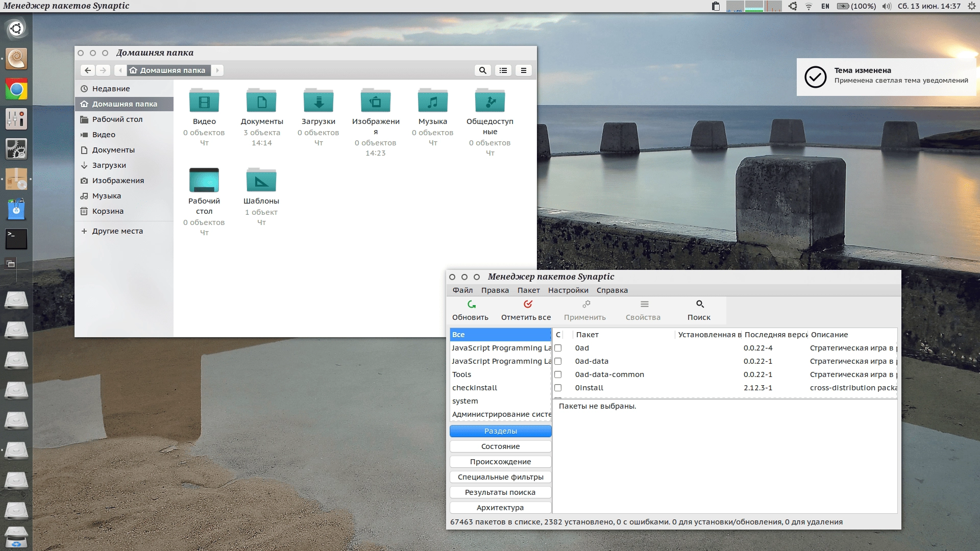Switch file manager to list view icon
This screenshot has height=551, width=980.
click(x=503, y=70)
